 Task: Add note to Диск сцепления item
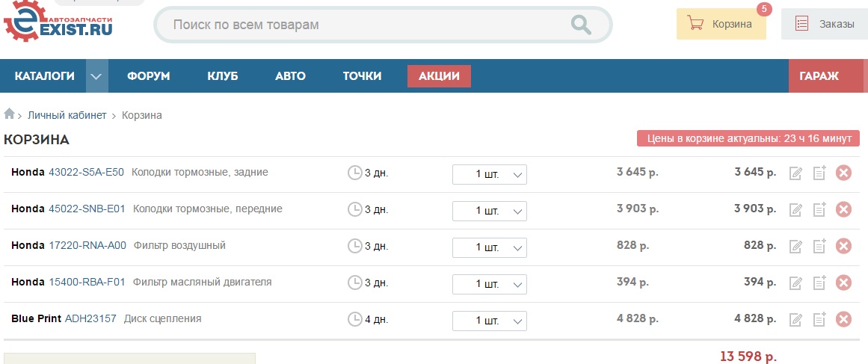pyautogui.click(x=819, y=319)
